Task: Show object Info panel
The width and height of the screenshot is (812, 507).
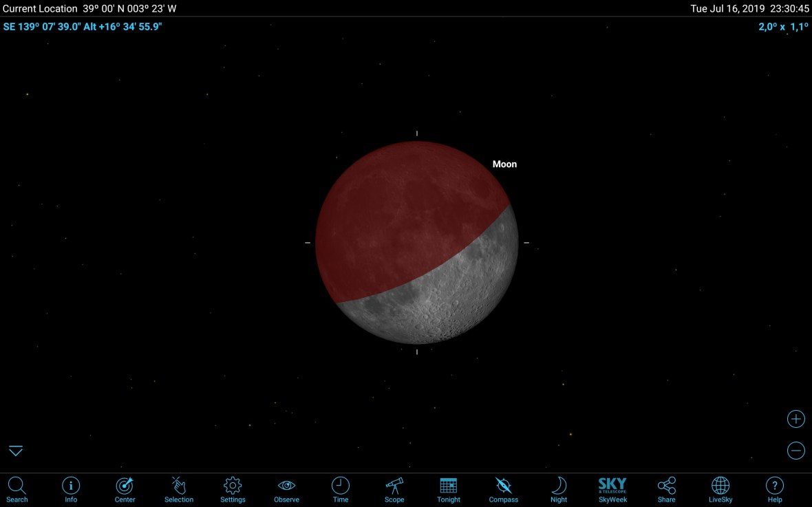Action: (71, 489)
